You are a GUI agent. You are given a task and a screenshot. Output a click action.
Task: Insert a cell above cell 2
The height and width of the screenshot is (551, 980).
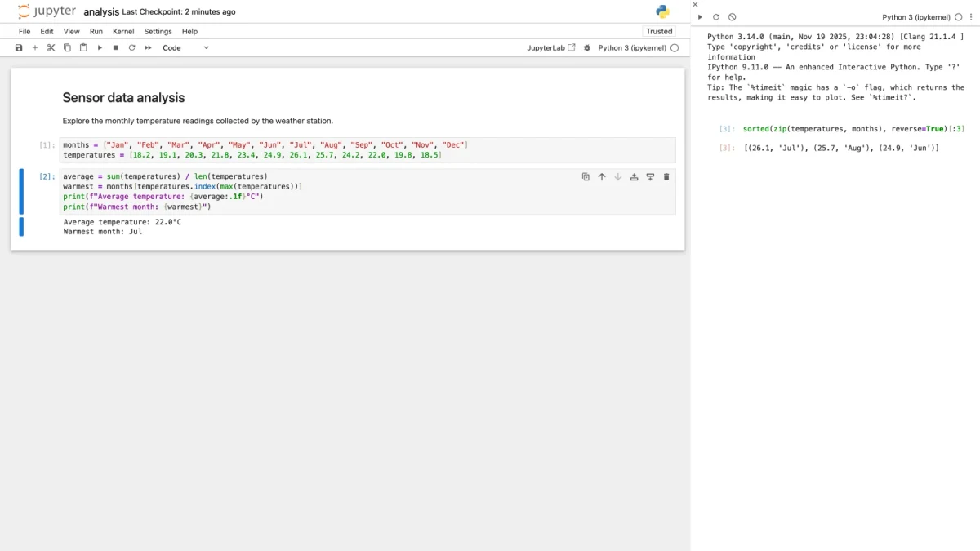click(634, 176)
